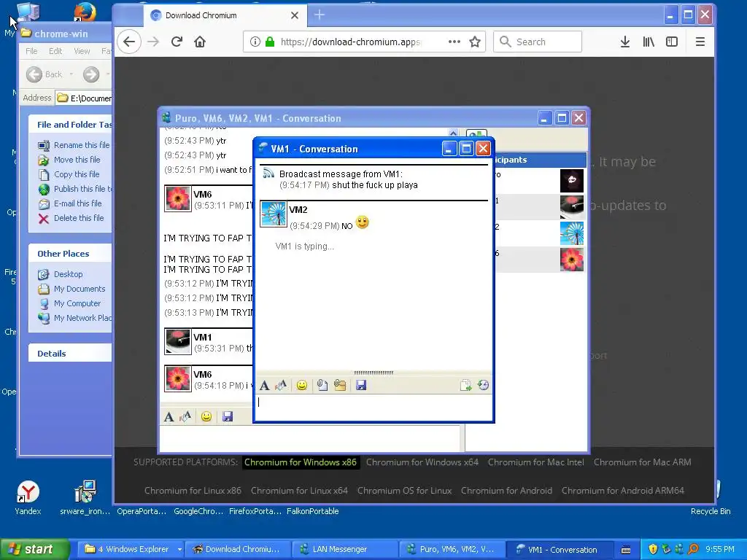Click send folder icon in VM1 conversation
747x560 pixels.
tap(340, 385)
